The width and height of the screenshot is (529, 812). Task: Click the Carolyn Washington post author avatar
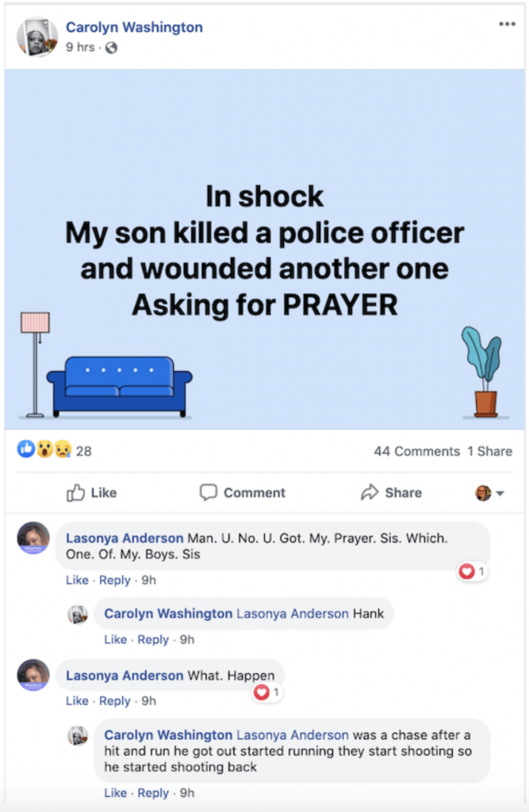pos(37,36)
